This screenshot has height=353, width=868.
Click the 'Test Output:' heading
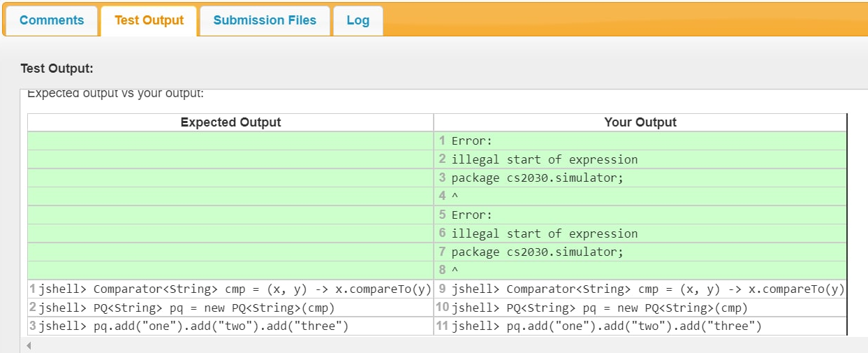point(57,69)
